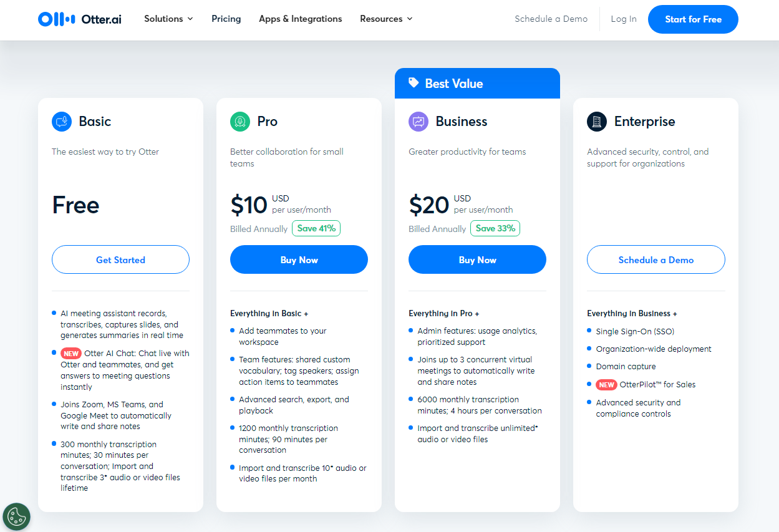Click the Enterprise plan building icon
The image size is (779, 532).
597,122
